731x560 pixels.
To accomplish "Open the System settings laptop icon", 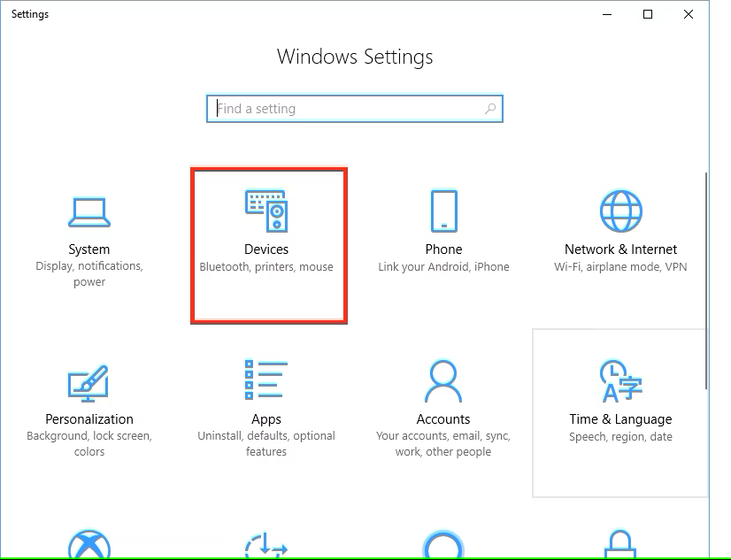I will pos(89,212).
